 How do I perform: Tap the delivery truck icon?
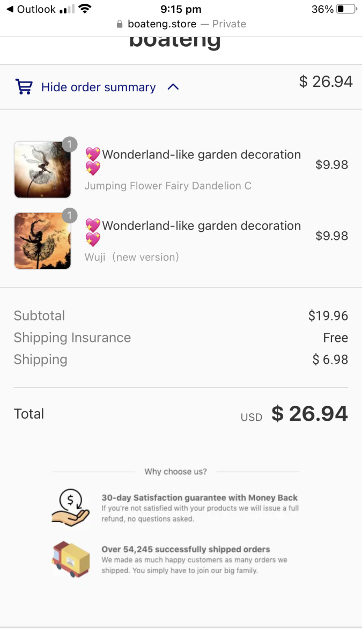[x=71, y=559]
